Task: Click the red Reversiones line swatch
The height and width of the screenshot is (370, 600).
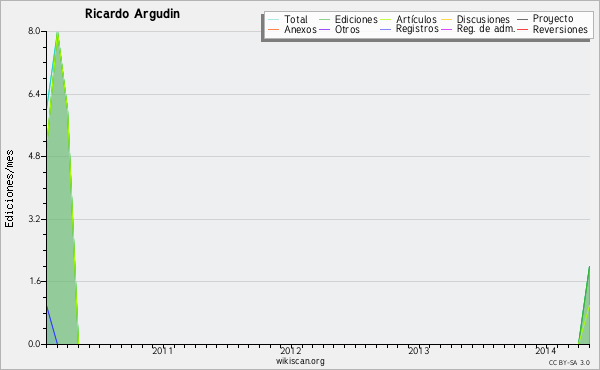Action: click(522, 29)
